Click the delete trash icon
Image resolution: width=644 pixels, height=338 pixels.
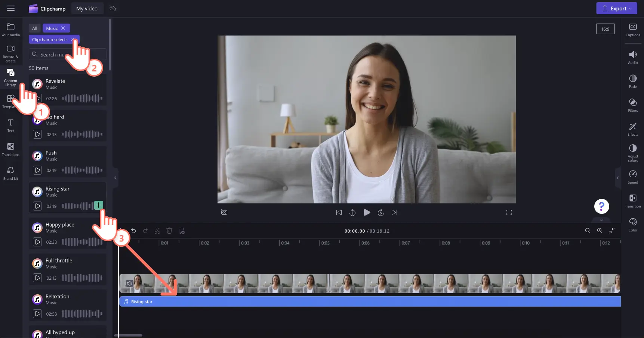click(169, 231)
